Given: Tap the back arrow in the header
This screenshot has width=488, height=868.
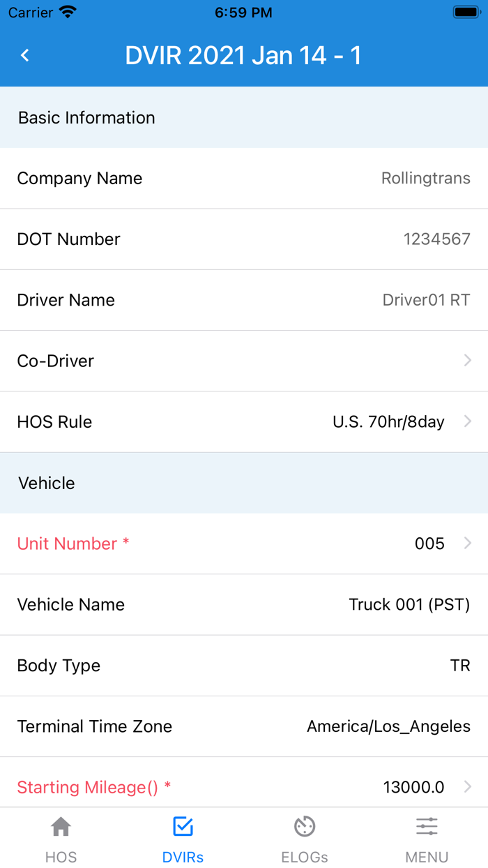Looking at the screenshot, I should coord(24,55).
